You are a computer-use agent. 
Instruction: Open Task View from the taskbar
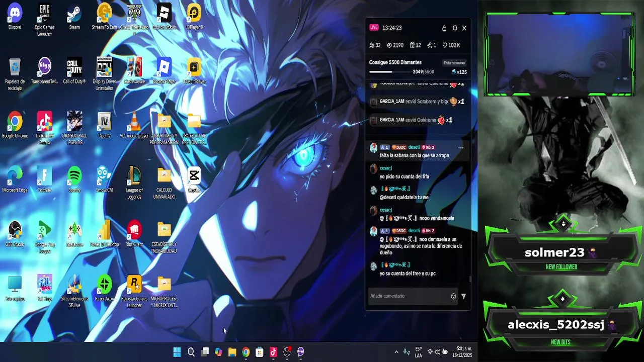[205, 352]
